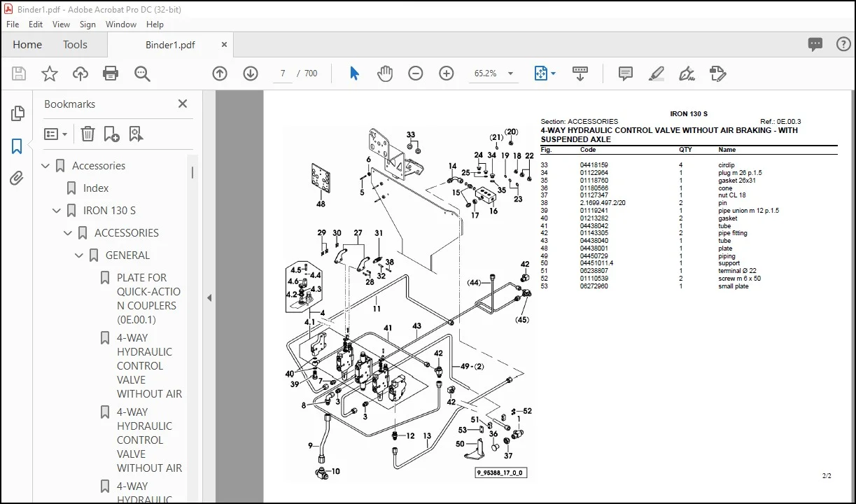Click the part code 04418159
The width and height of the screenshot is (856, 504).
[x=594, y=165]
